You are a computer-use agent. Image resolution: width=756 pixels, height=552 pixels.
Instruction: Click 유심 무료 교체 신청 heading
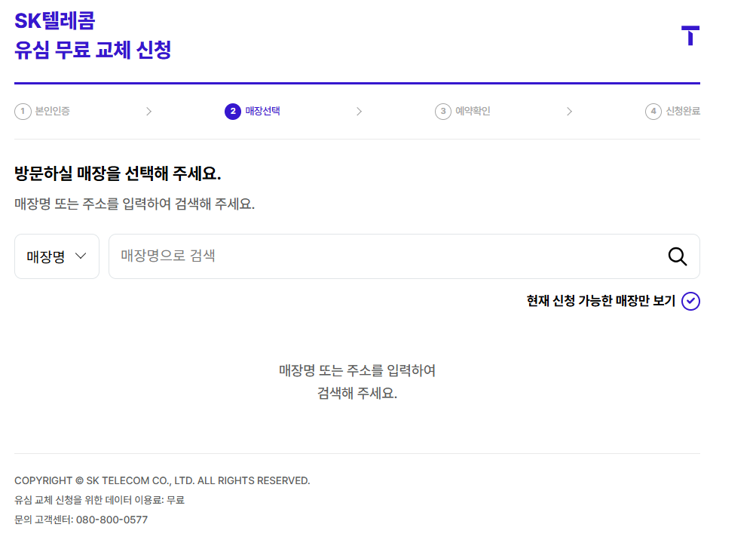click(93, 50)
